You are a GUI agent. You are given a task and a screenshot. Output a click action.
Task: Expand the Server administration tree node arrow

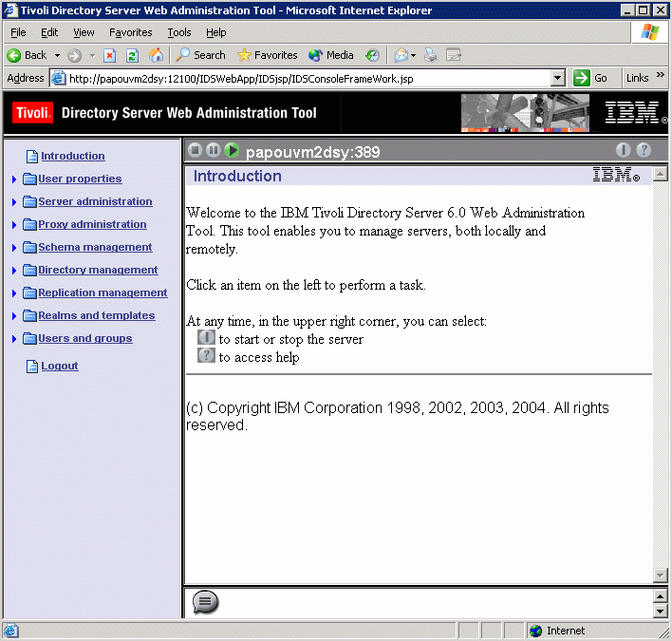(14, 202)
